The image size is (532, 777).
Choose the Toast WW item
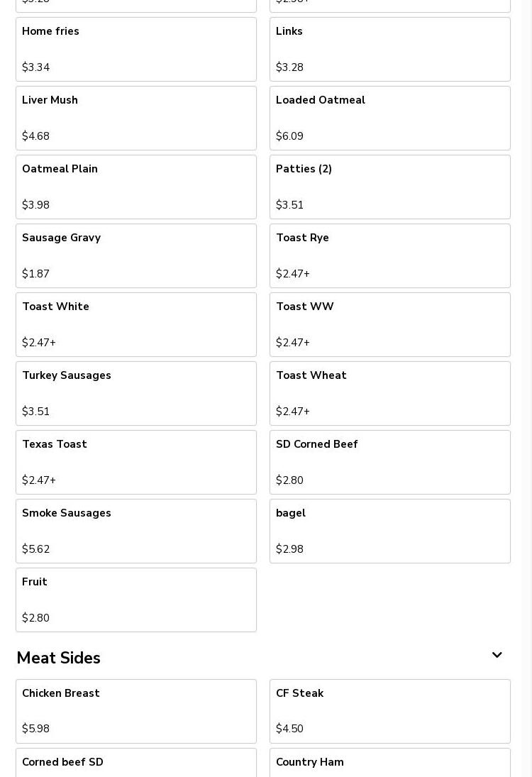click(x=389, y=324)
